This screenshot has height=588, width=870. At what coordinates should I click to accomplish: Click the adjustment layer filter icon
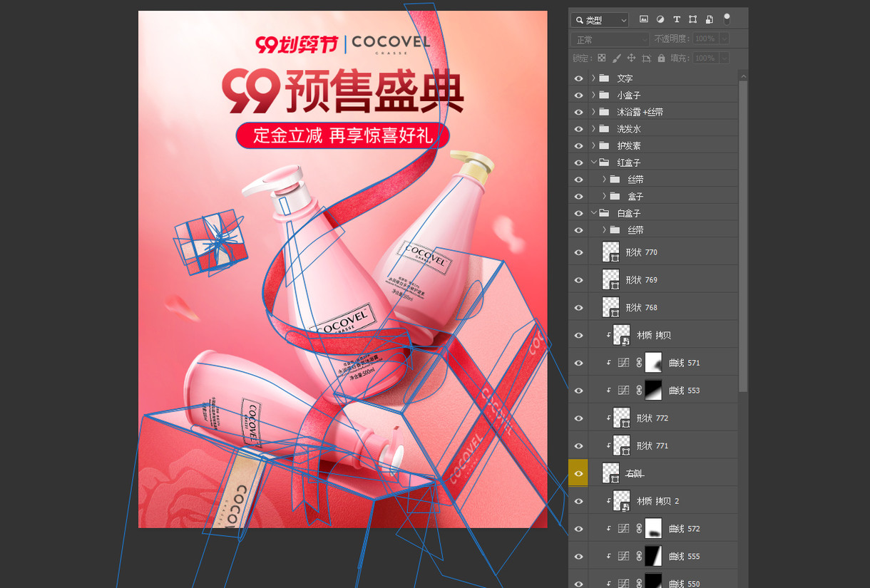tap(660, 19)
